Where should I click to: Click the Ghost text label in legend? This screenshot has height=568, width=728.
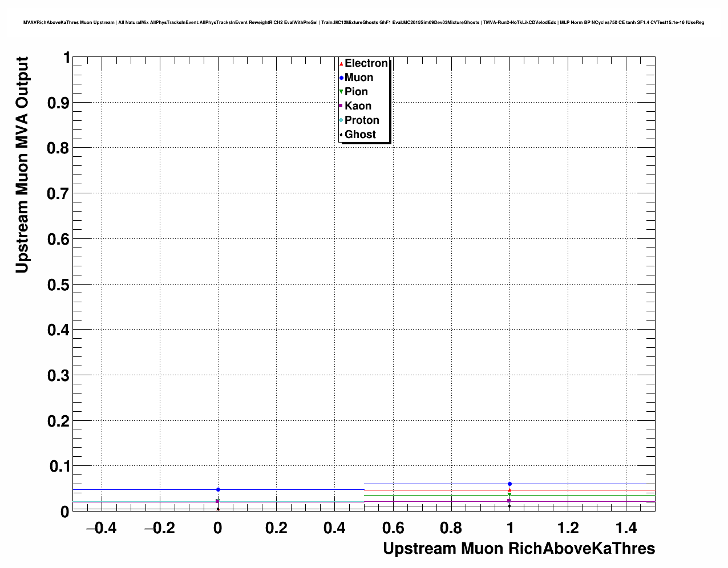[360, 135]
